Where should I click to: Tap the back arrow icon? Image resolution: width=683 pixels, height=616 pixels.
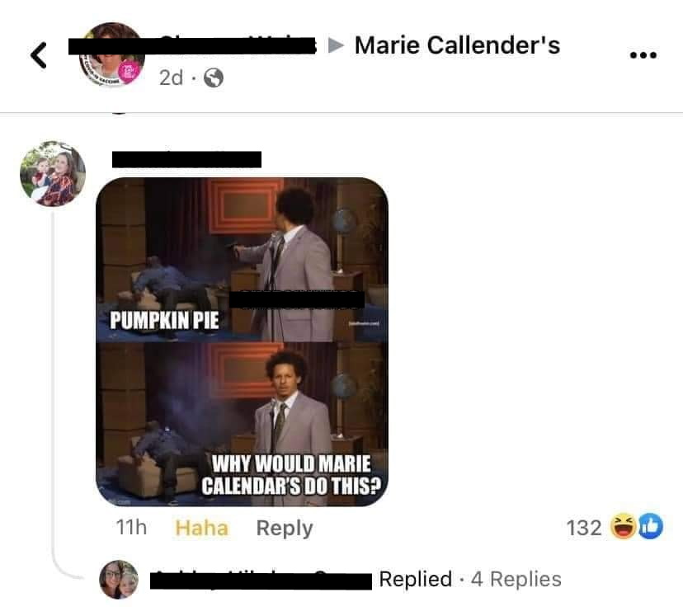[x=39, y=55]
